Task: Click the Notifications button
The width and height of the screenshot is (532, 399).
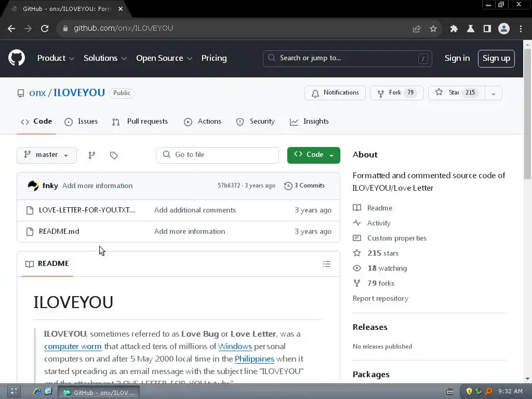Action: click(335, 93)
